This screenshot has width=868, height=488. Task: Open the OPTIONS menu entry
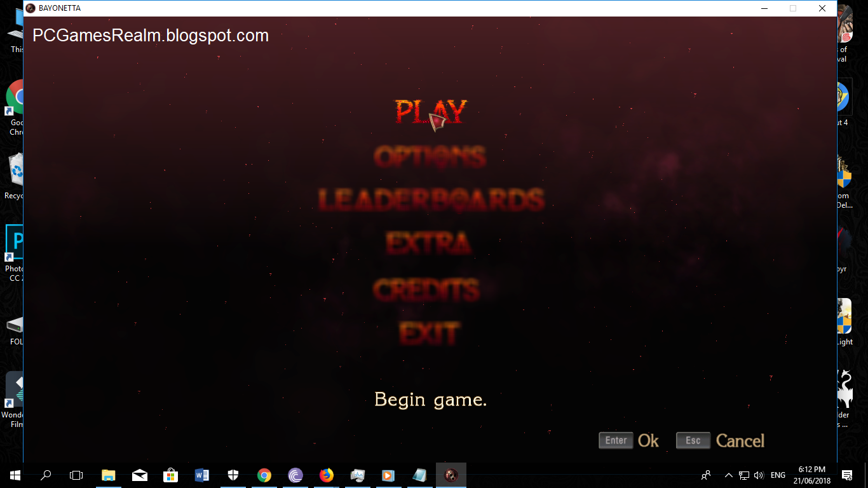pyautogui.click(x=430, y=156)
